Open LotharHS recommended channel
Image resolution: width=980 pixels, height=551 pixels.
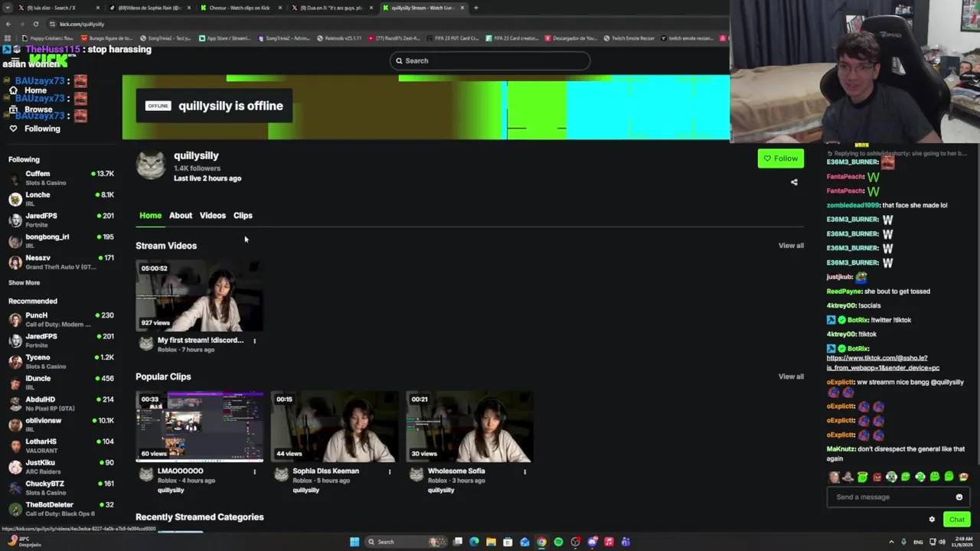(x=61, y=445)
